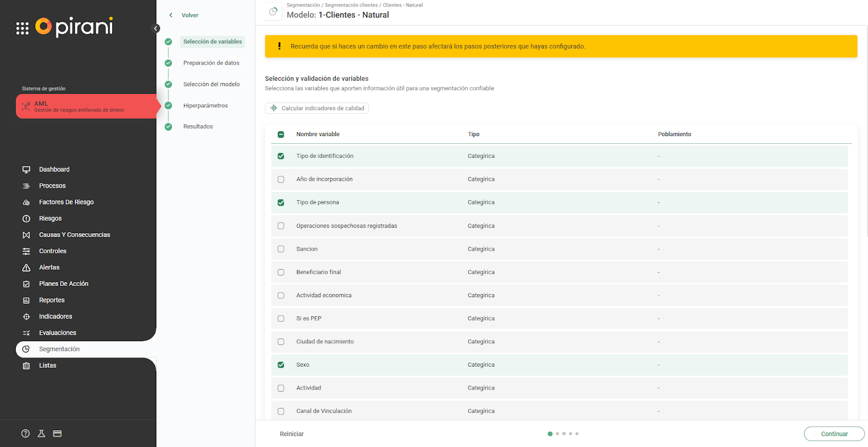Toggle the select-all header checkbox
868x447 pixels.
point(281,135)
